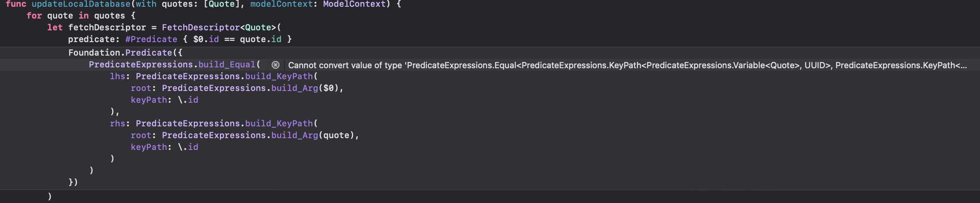This screenshot has height=203, width=980.
Task: Select the updateLocalDatabase function name
Action: pyautogui.click(x=81, y=4)
